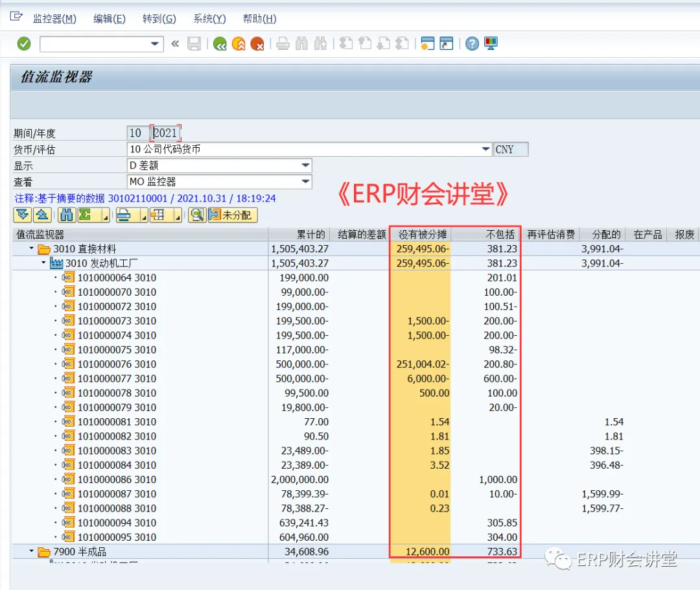This screenshot has height=590, width=700.
Task: Select tree row 1010000064 3010
Action: click(117, 277)
